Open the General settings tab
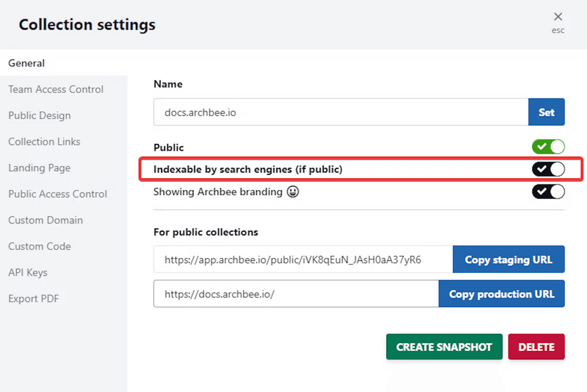This screenshot has width=587, height=392. (27, 63)
